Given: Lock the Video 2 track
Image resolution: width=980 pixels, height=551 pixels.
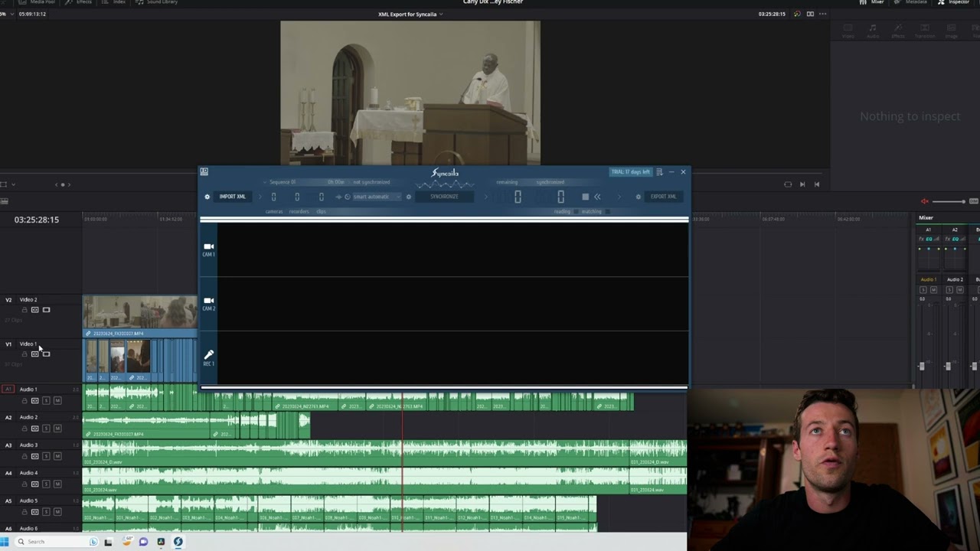Looking at the screenshot, I should tap(24, 310).
